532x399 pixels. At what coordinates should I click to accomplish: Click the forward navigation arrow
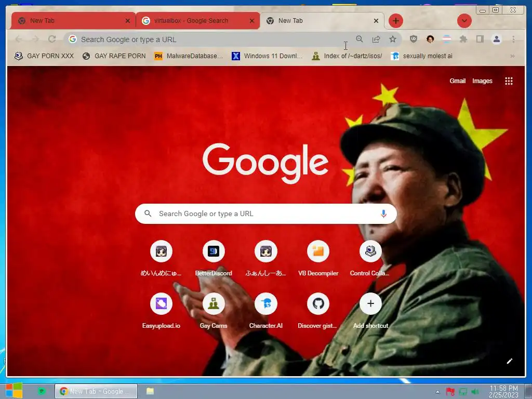point(35,39)
